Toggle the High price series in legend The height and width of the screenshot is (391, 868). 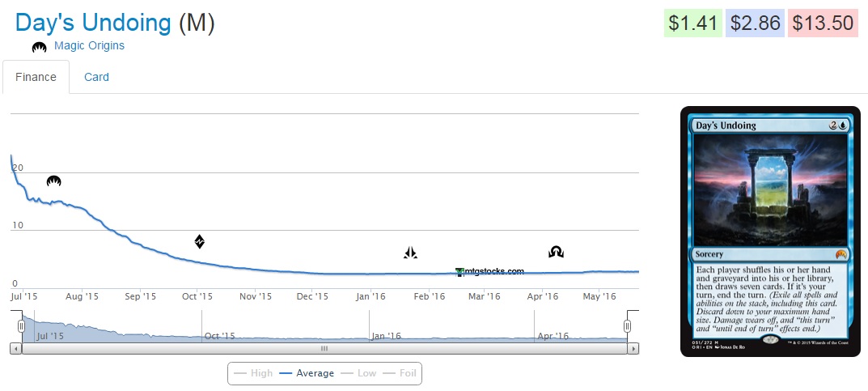tap(252, 373)
